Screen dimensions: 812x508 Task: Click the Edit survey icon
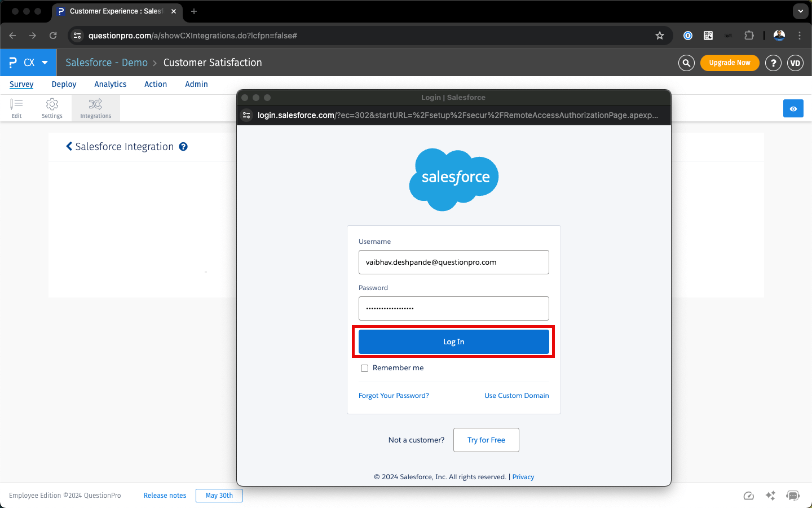pos(17,104)
